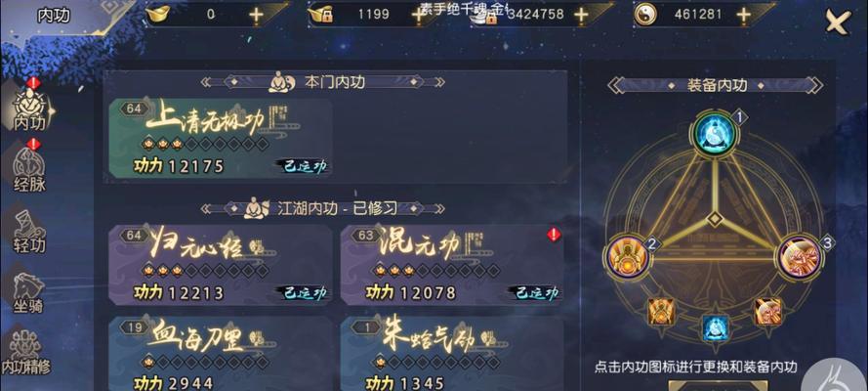
Task: Open the 朱蛤气劲 skill card
Action: coord(452,353)
